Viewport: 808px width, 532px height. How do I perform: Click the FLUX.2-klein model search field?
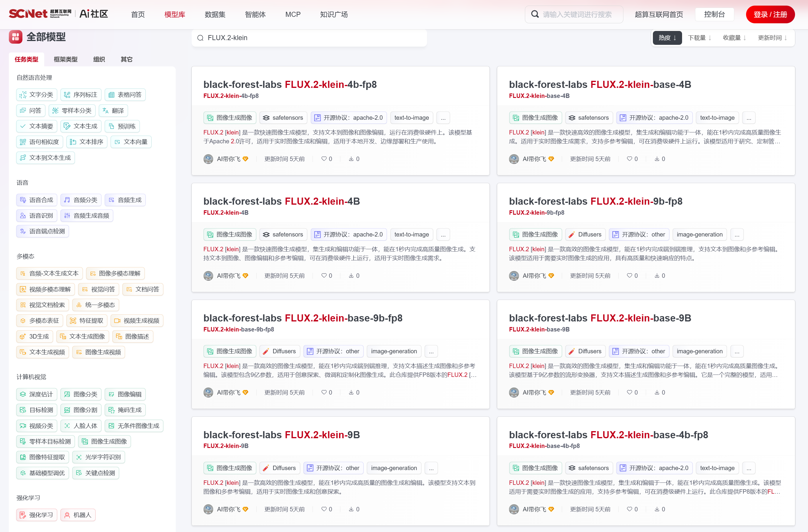(x=309, y=38)
